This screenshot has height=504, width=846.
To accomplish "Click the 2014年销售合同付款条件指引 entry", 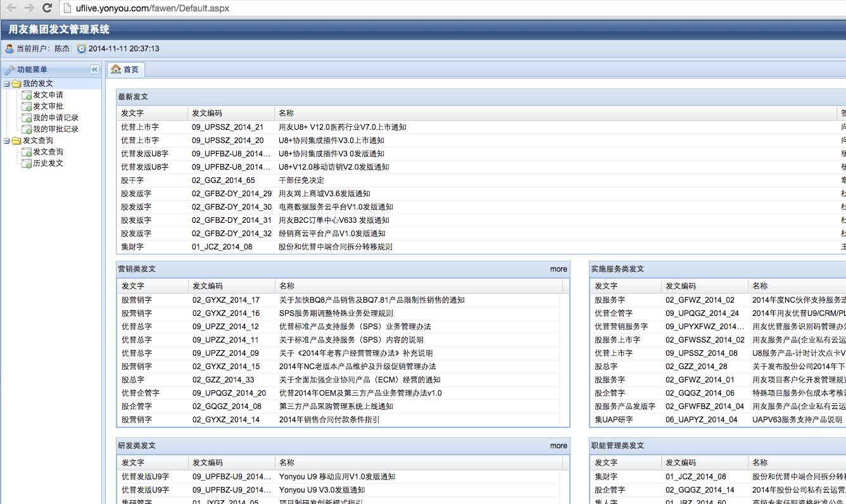I will [x=329, y=420].
